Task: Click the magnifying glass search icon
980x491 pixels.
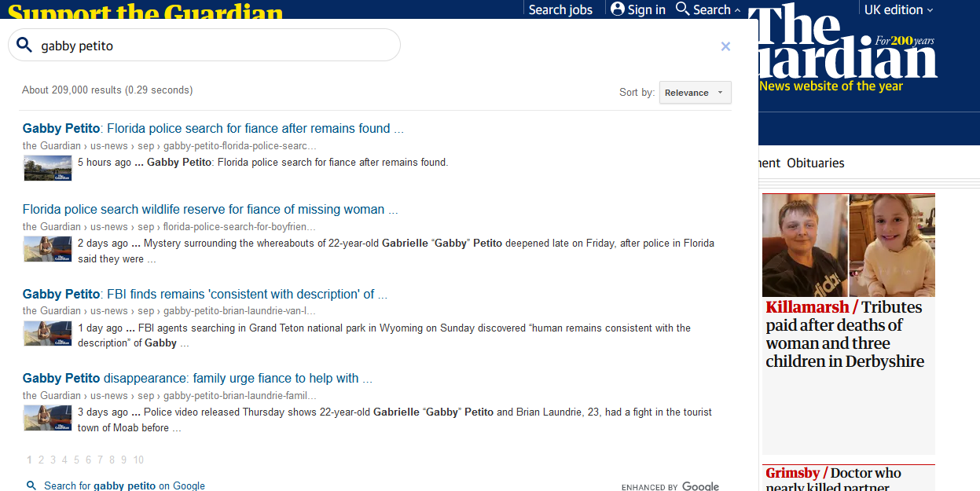Action: (x=24, y=46)
